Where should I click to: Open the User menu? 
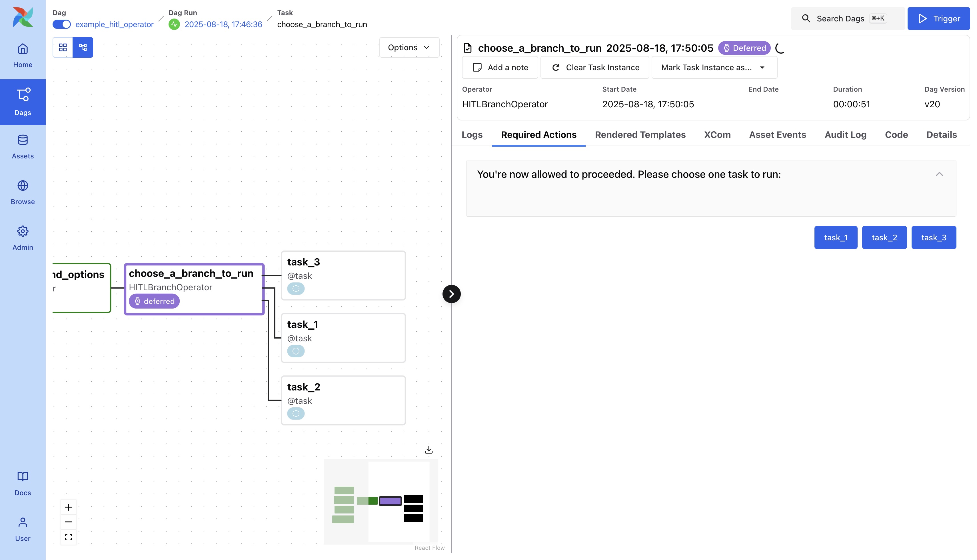(x=23, y=529)
